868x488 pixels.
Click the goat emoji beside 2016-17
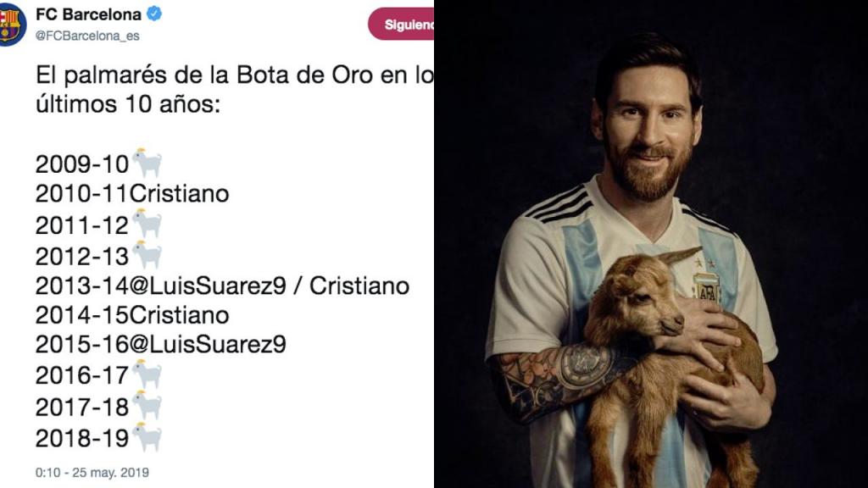[x=147, y=374]
